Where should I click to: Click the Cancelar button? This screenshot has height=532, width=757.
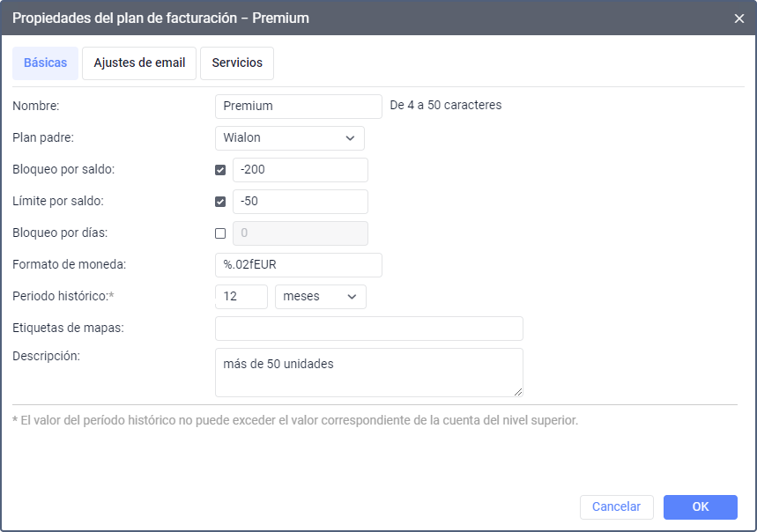(616, 506)
